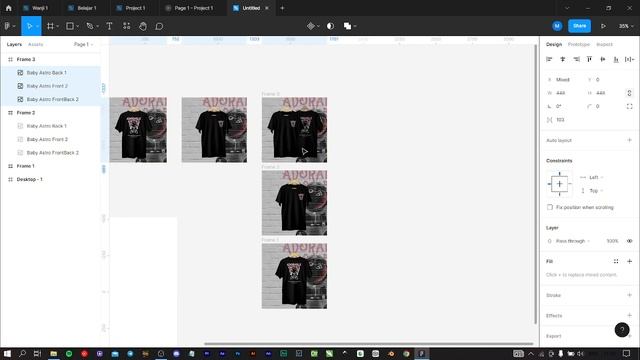Image resolution: width=640 pixels, height=360 pixels.
Task: Click the Boolean groups icon
Action: click(x=347, y=26)
